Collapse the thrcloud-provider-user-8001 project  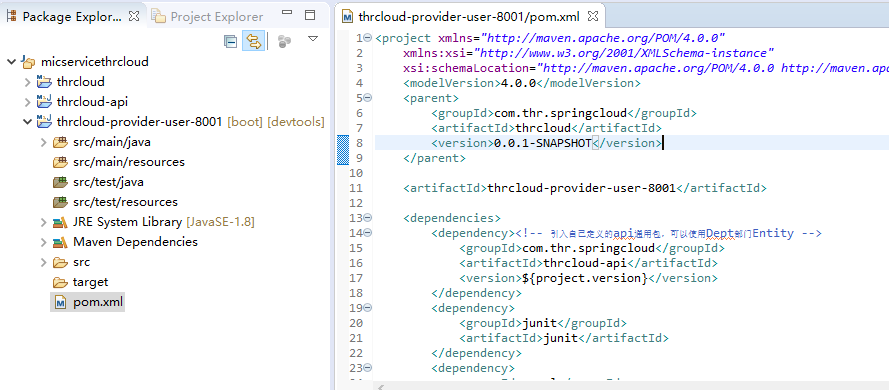(x=27, y=122)
